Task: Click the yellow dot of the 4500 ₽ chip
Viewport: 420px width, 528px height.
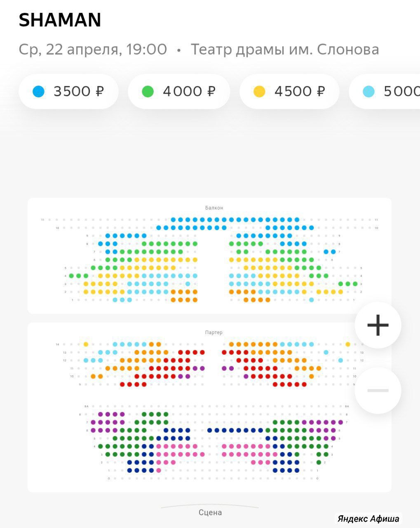Action: coord(259,91)
